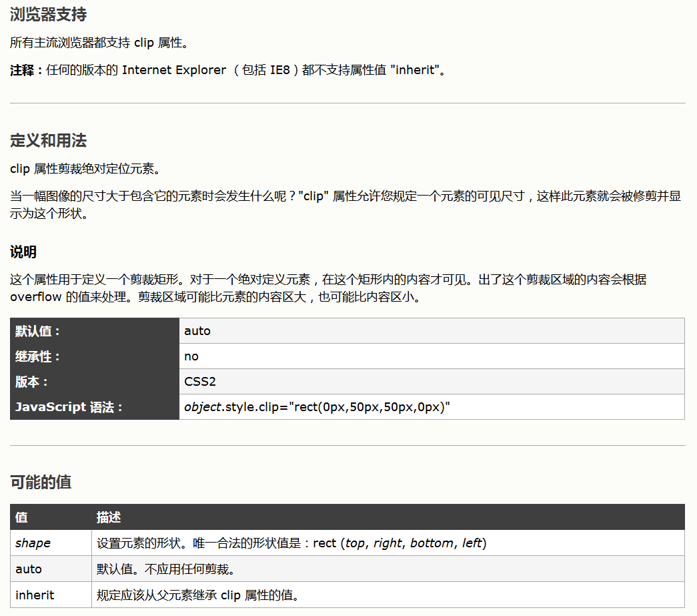Click the 说明 subheading
This screenshot has width=697, height=616.
(23, 252)
